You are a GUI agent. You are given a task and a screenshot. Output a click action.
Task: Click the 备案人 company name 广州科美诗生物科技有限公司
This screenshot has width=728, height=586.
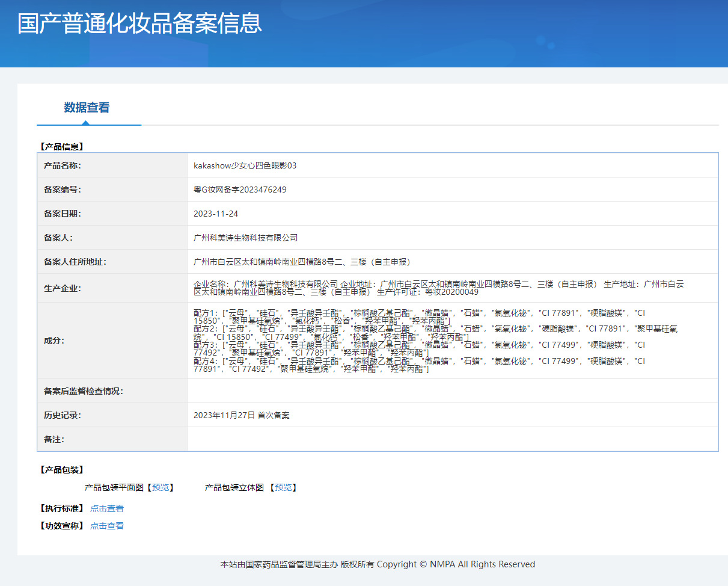pos(245,238)
